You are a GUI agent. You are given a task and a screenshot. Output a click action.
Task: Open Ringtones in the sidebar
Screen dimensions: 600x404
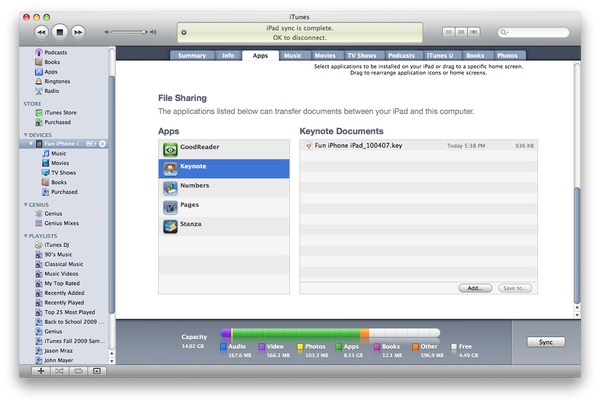point(57,81)
